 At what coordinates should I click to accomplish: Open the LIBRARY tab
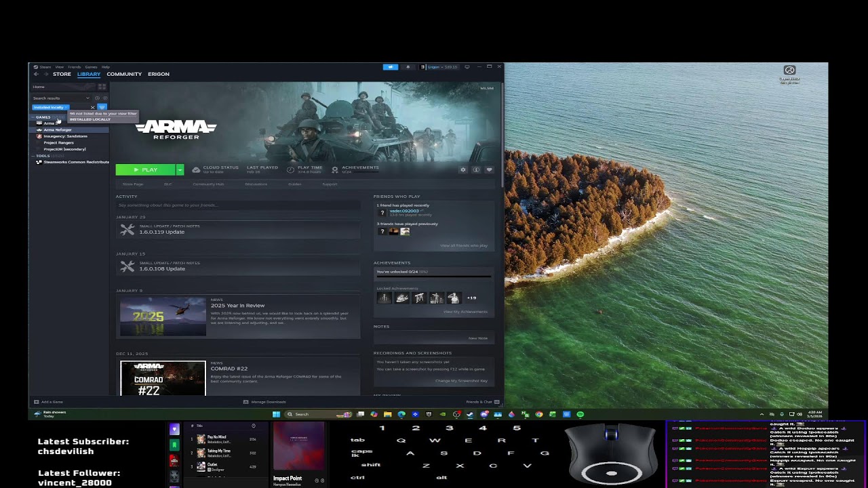coord(89,74)
